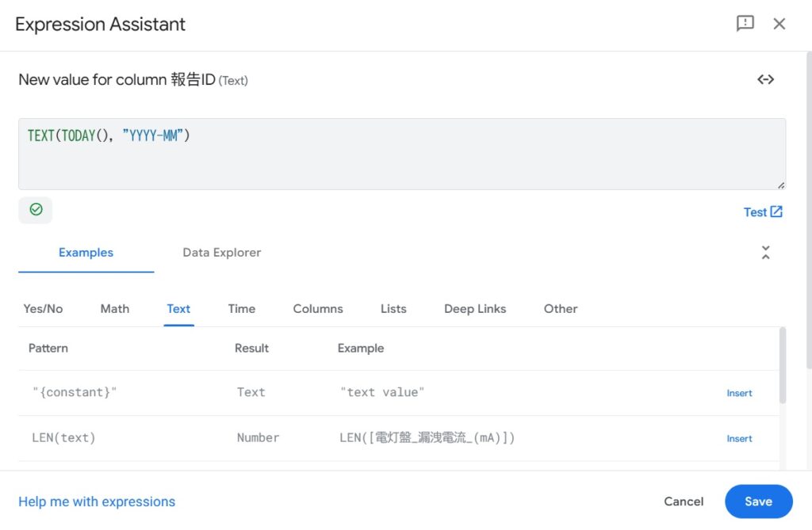Viewport: 812px width, 530px height.
Task: Insert the "{constant}" text pattern
Action: coord(739,393)
